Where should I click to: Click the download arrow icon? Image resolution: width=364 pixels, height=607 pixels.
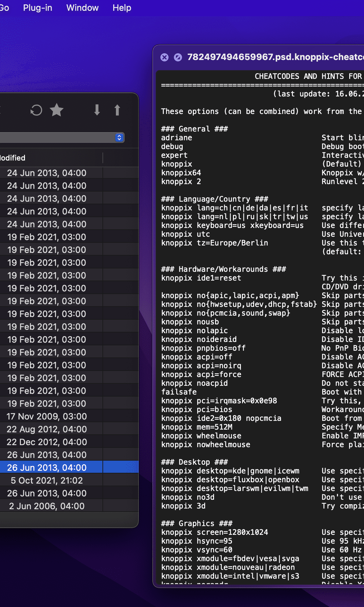point(97,110)
